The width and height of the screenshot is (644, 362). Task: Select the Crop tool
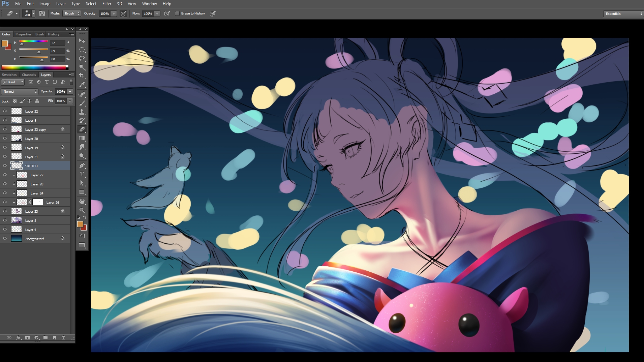click(x=82, y=76)
